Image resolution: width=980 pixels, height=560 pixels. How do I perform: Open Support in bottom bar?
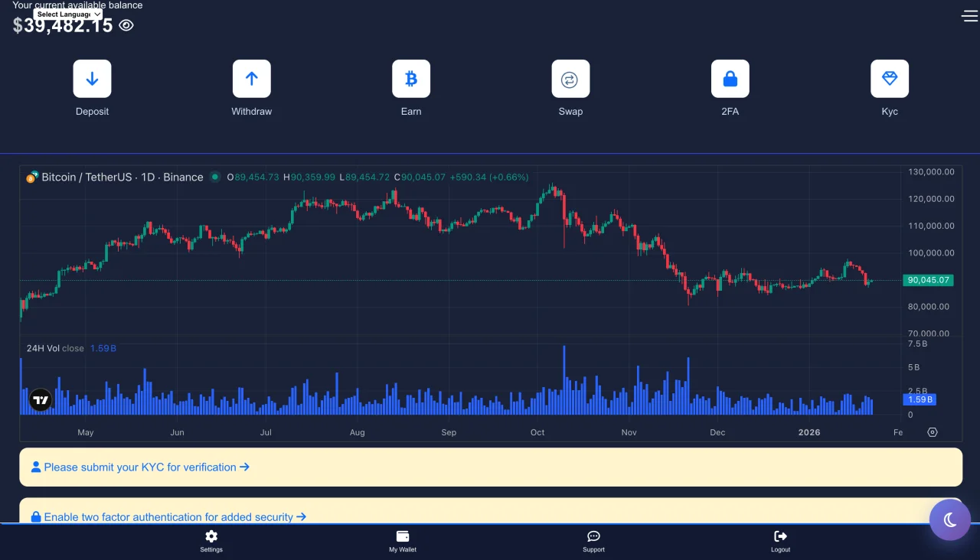[593, 541]
